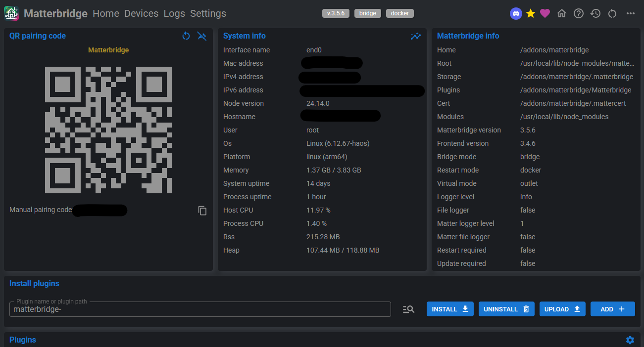Add a new plugin with ADD
Image resolution: width=644 pixels, height=347 pixels.
[x=612, y=309]
